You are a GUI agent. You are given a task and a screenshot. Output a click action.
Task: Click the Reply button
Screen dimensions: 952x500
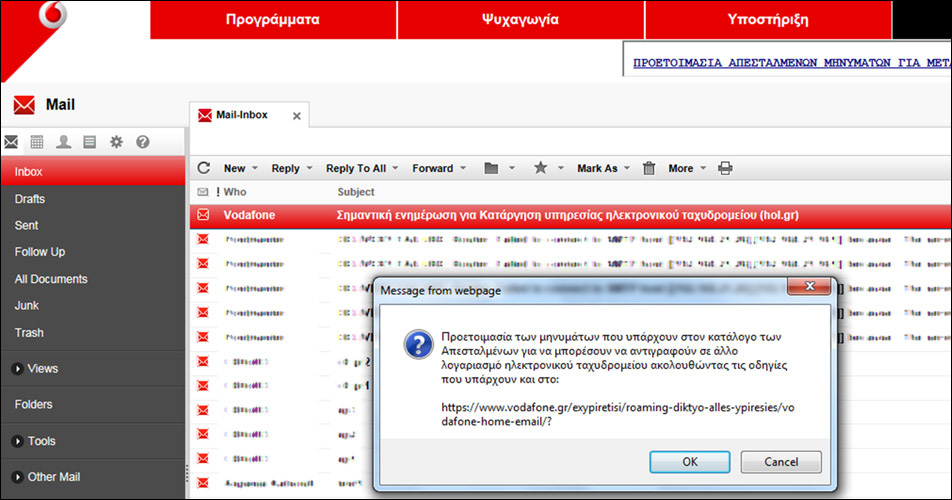tap(285, 169)
